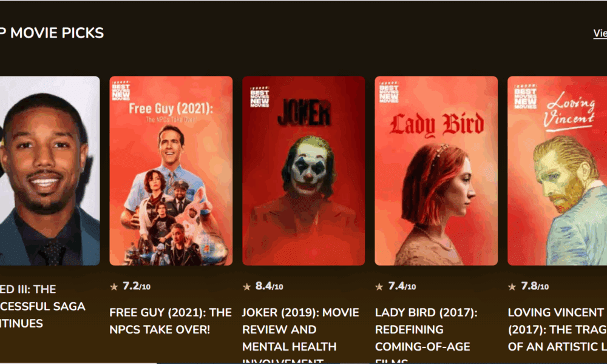The height and width of the screenshot is (364, 607).
Task: Click the star icon beside 7.8 rating
Action: (x=512, y=287)
